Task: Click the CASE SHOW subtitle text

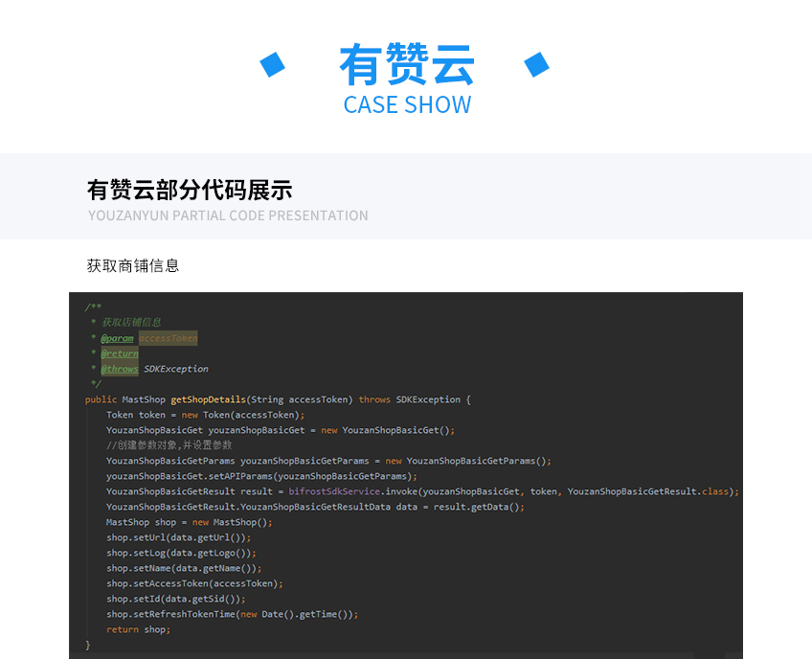Action: (x=407, y=104)
